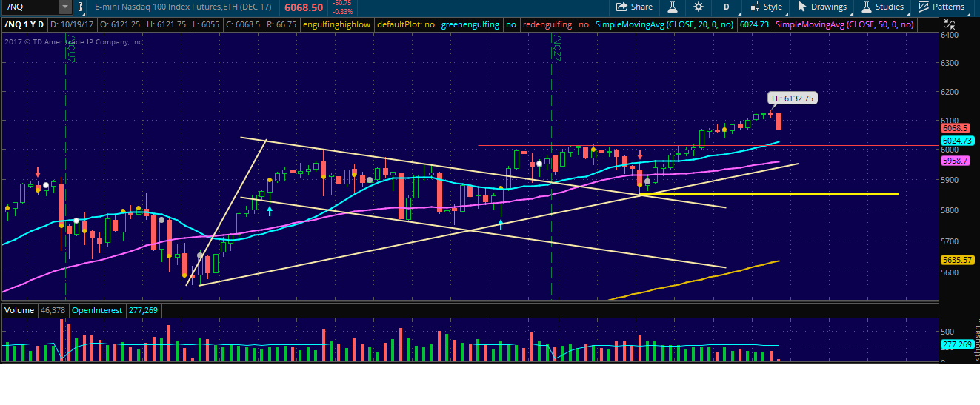Click the O: 6121.25 open value

pyautogui.click(x=119, y=24)
